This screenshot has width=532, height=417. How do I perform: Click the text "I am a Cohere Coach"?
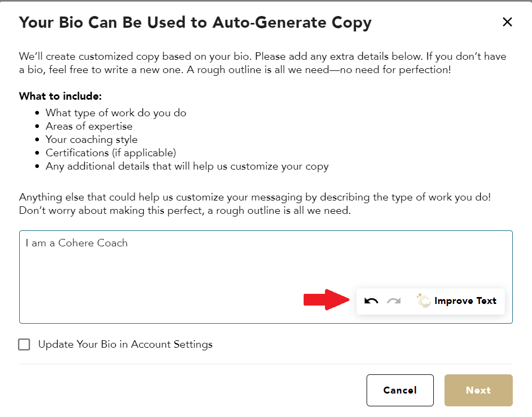coord(77,243)
